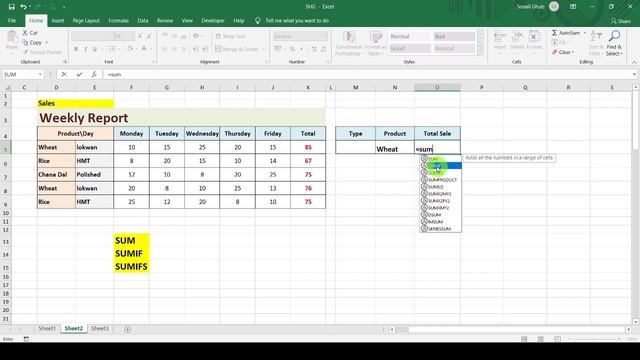This screenshot has width=640, height=360.
Task: Open Find & Select magnifier
Action: coord(614,43)
